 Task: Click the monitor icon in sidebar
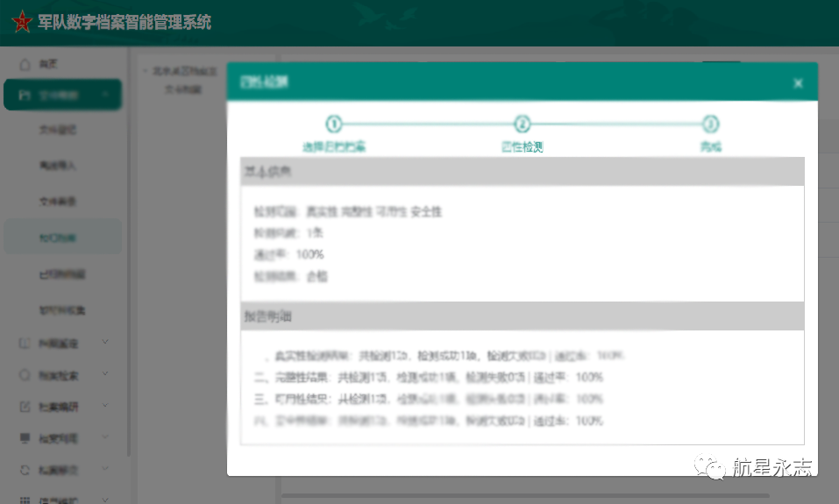25,438
